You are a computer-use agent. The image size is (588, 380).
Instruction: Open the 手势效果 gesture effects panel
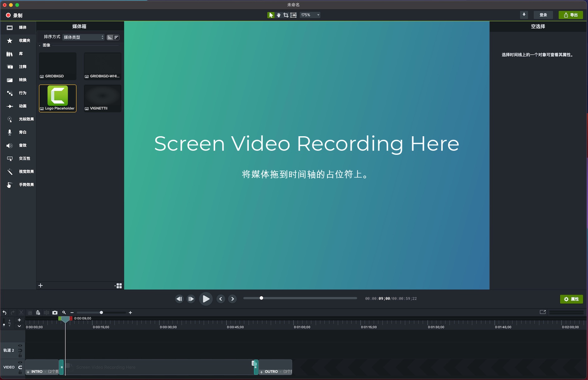coord(18,185)
